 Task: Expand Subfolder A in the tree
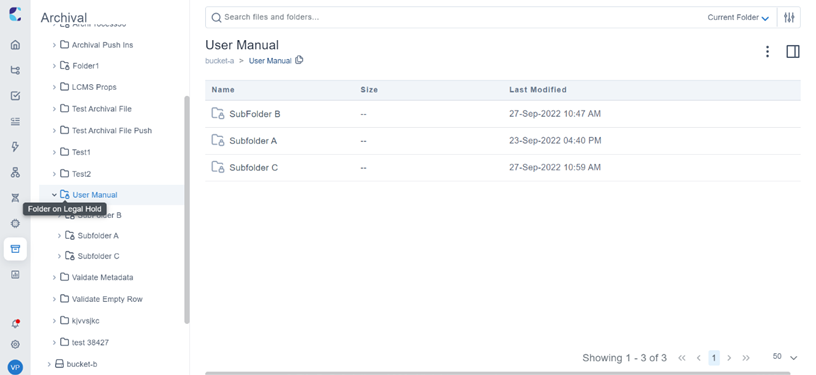tap(59, 236)
